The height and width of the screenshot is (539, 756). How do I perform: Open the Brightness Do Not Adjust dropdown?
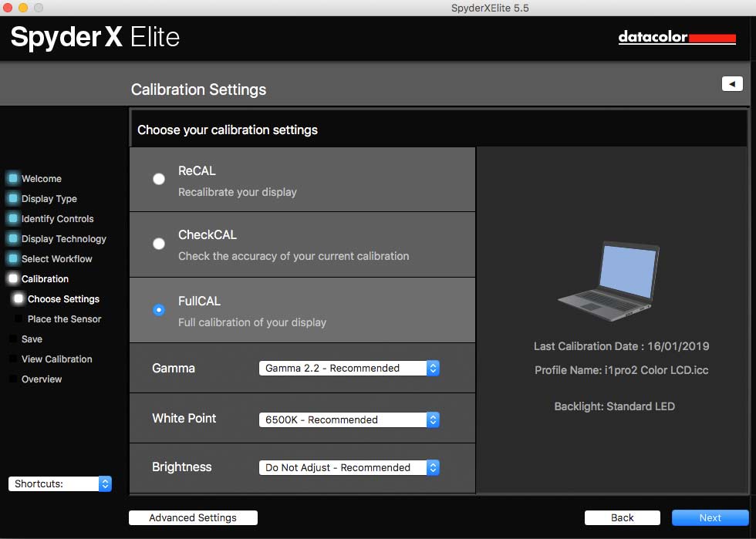click(349, 467)
